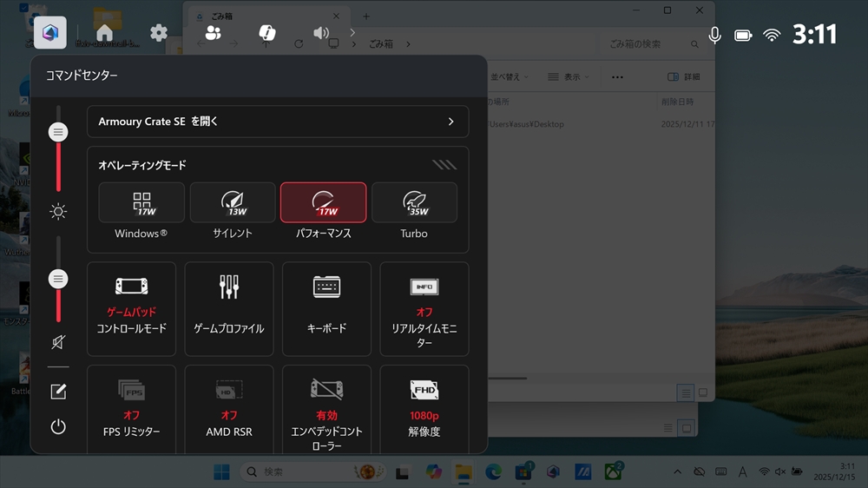Image resolution: width=868 pixels, height=488 pixels.
Task: Open Armoury Crate on the taskbar
Action: (553, 472)
